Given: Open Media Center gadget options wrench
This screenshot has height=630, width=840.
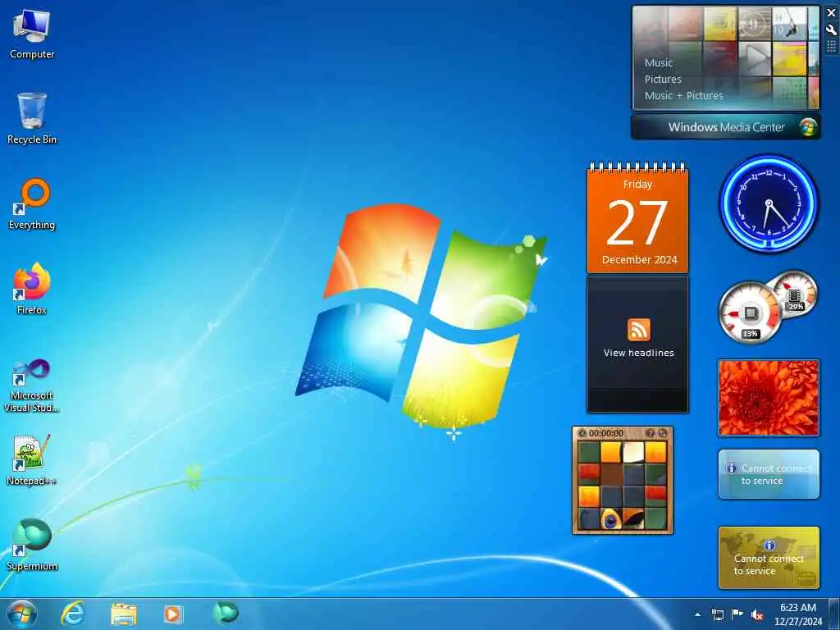Looking at the screenshot, I should 832,30.
